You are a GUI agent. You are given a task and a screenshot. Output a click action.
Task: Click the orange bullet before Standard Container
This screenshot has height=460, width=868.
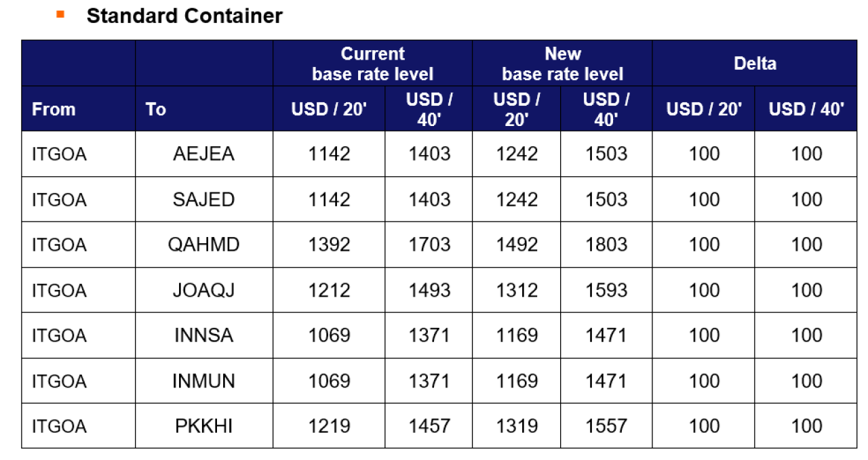[x=60, y=14]
